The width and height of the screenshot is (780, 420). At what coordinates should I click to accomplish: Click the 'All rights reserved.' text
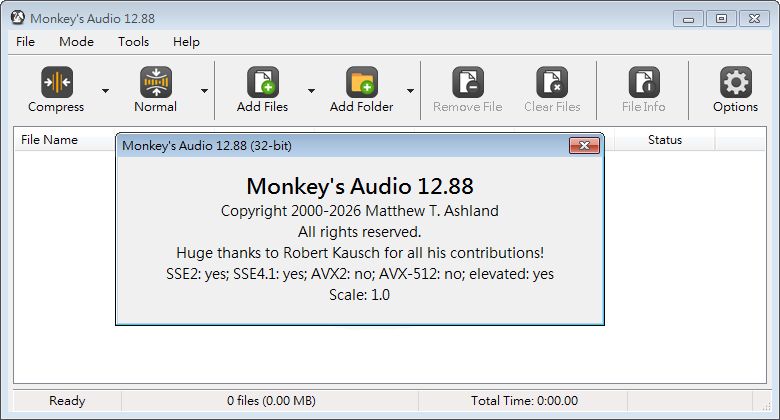360,232
